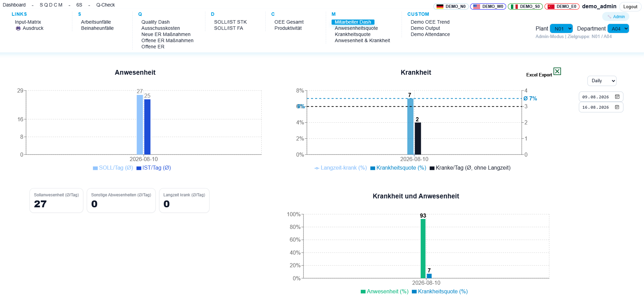Open Anwesenheitsquote menu entry

click(356, 28)
